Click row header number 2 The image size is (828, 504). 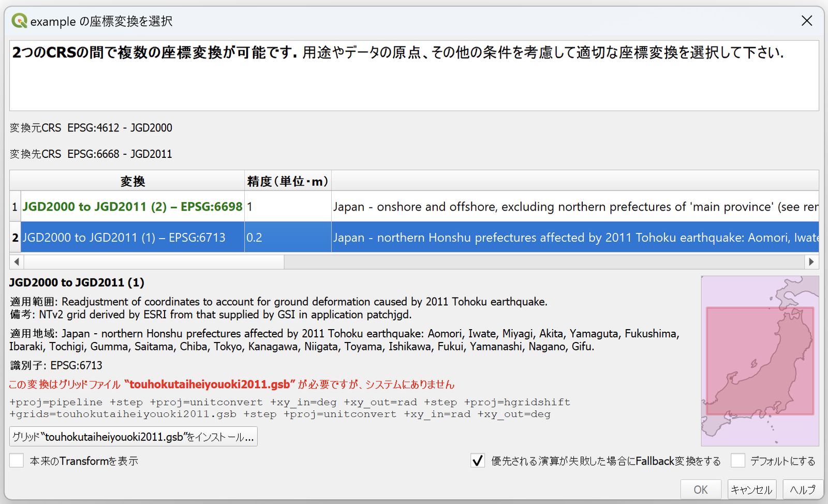(15, 238)
